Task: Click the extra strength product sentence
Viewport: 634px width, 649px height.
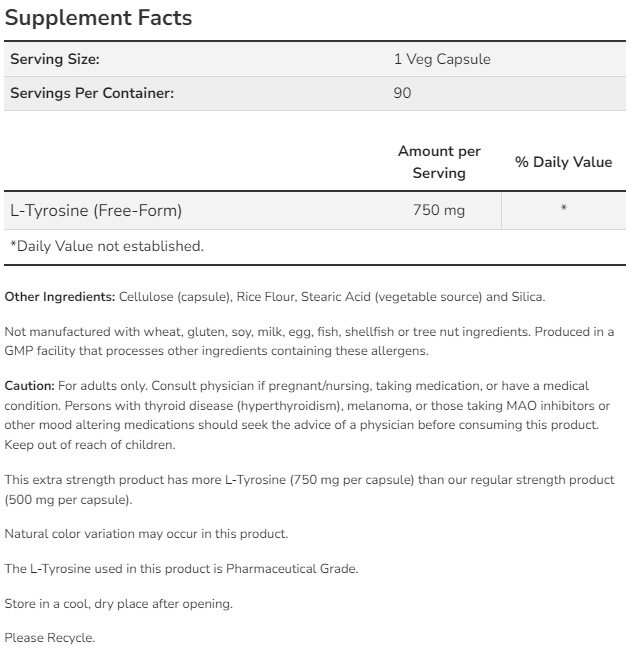Action: coord(309,489)
